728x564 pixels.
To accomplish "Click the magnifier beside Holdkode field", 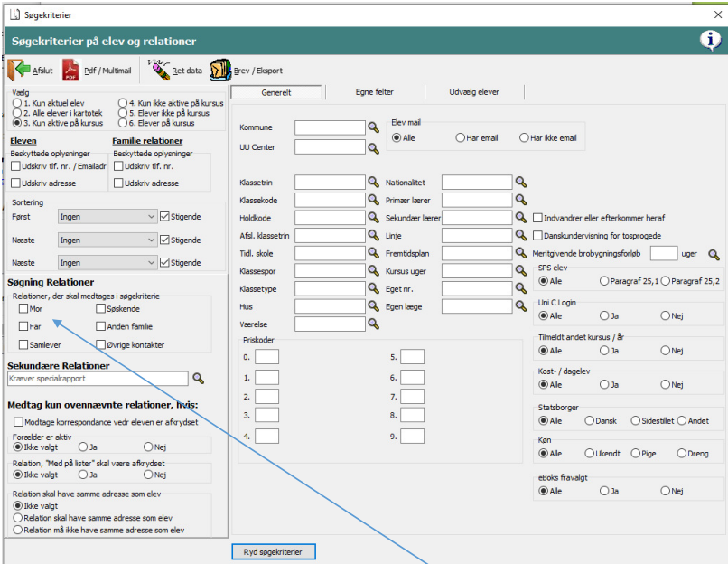I will tap(374, 218).
